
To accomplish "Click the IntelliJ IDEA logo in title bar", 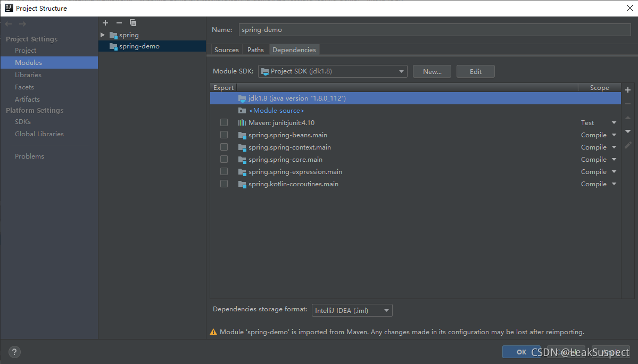I will click(9, 8).
